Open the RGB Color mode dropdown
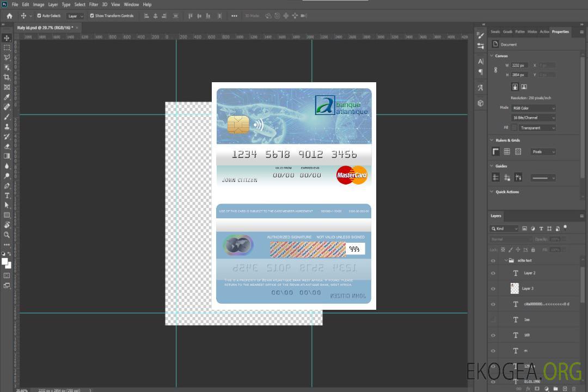Image resolution: width=588 pixels, height=392 pixels. pyautogui.click(x=533, y=108)
